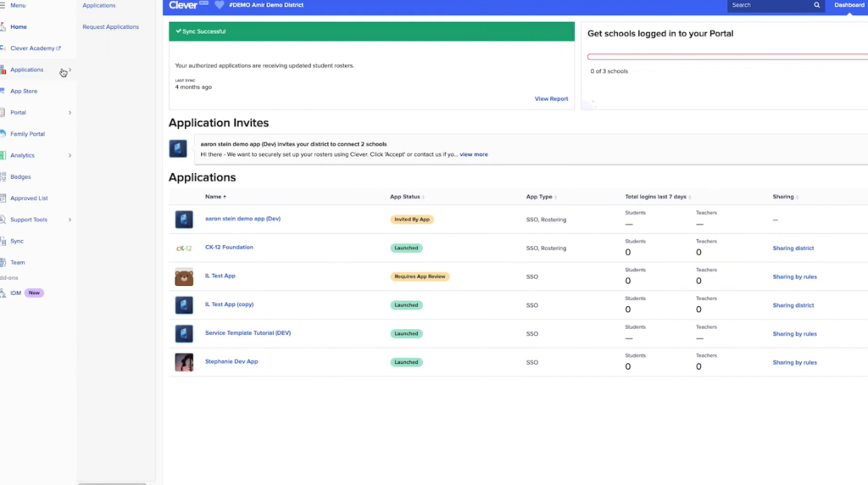
Task: Click the Clever logo in header
Action: (184, 5)
